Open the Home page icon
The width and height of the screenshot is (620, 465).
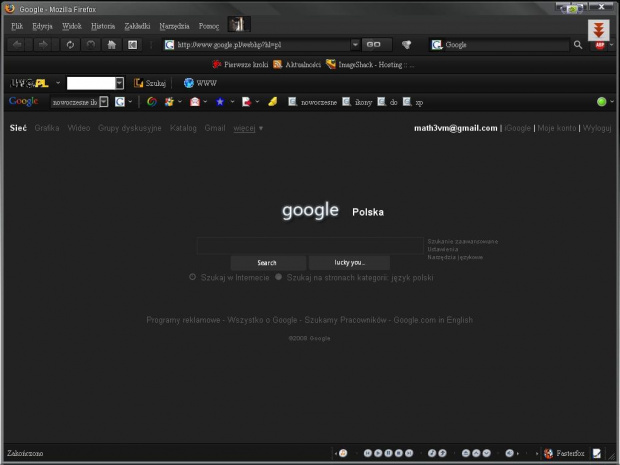112,45
